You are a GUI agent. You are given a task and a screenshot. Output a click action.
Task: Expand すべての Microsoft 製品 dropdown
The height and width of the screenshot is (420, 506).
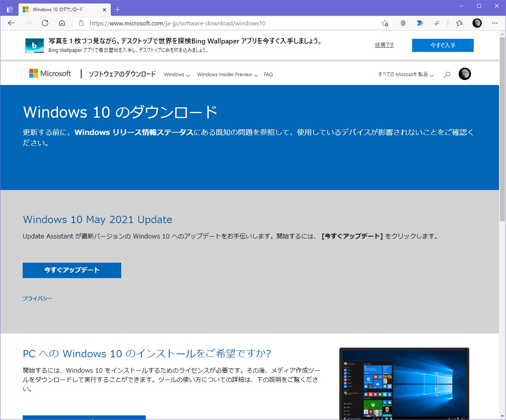(406, 75)
